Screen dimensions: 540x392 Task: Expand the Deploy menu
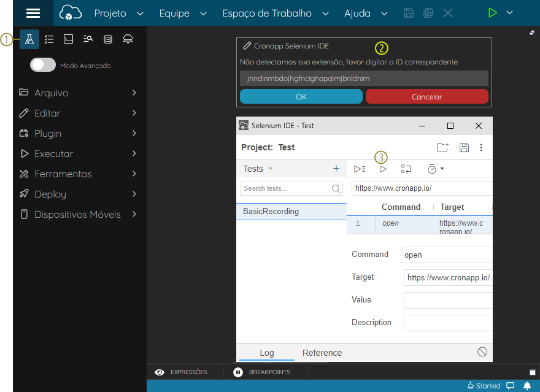pyautogui.click(x=78, y=194)
